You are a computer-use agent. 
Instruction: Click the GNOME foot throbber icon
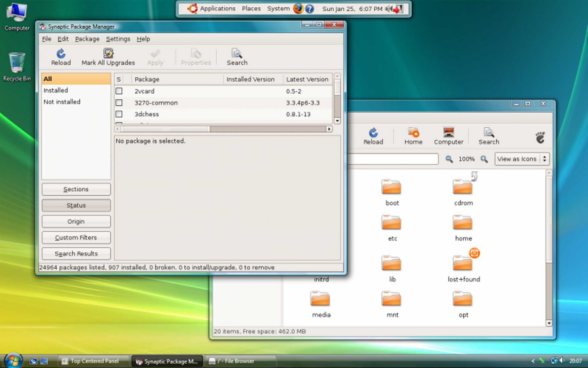[x=540, y=138]
